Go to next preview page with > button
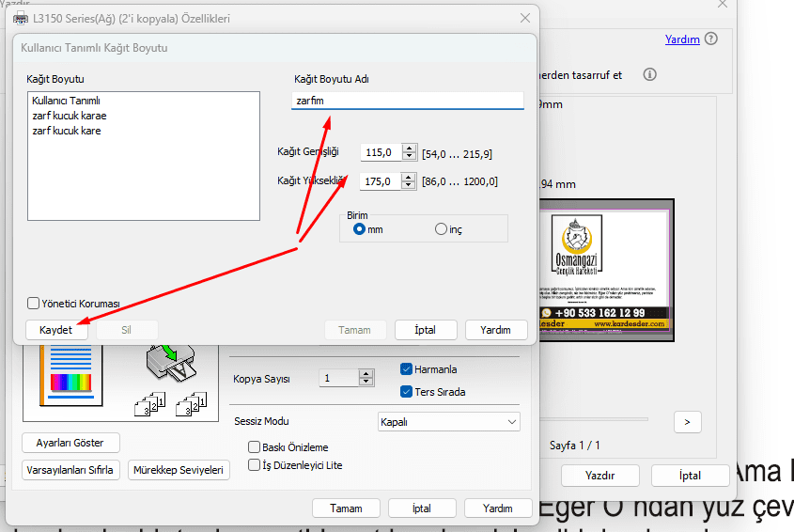This screenshot has width=794, height=532. [x=687, y=421]
